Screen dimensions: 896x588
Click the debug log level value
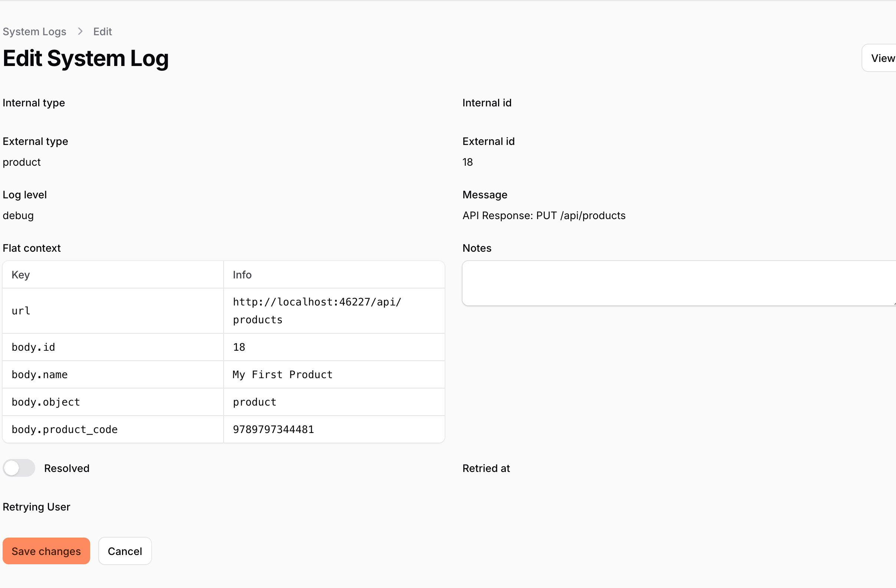pos(18,215)
